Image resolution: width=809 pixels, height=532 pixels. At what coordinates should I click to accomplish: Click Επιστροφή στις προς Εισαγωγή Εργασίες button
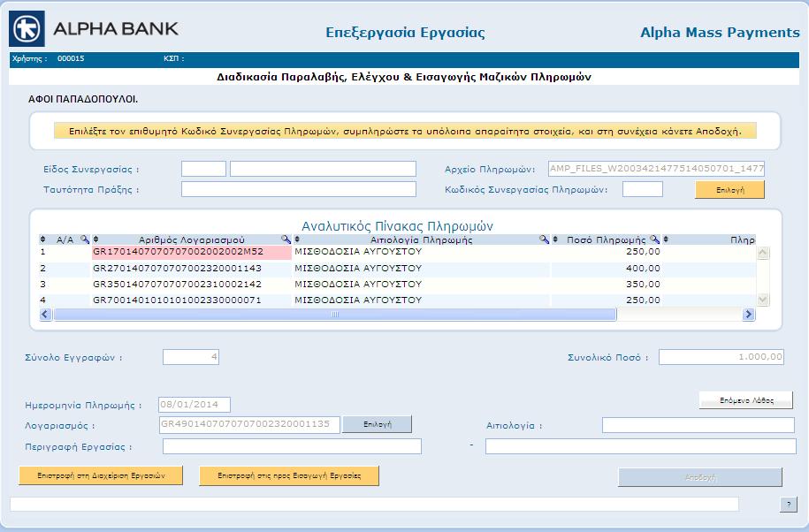(x=289, y=475)
